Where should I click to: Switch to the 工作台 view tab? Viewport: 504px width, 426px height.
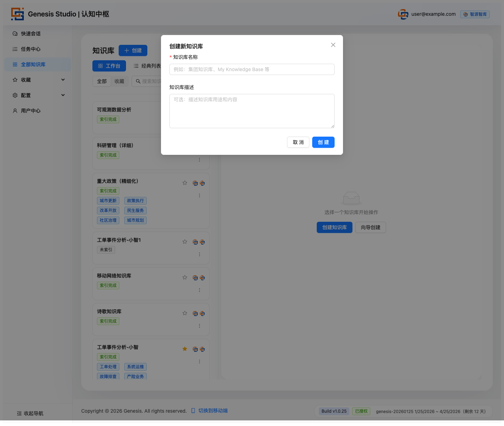[x=109, y=66]
